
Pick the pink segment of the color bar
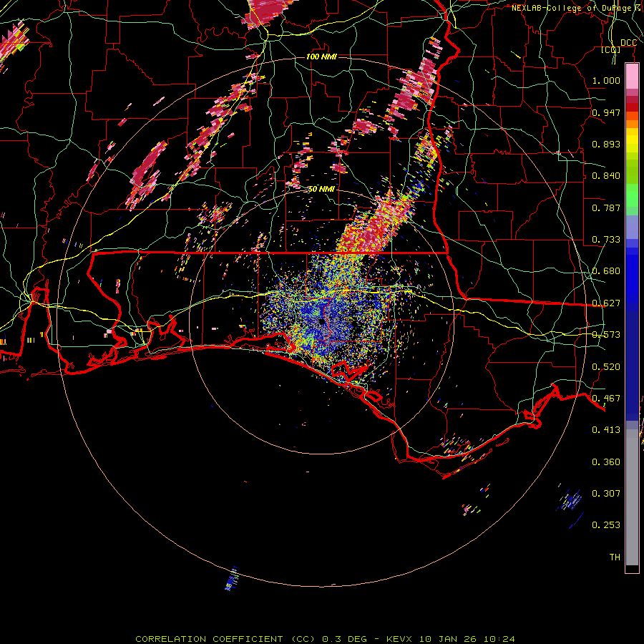632,77
